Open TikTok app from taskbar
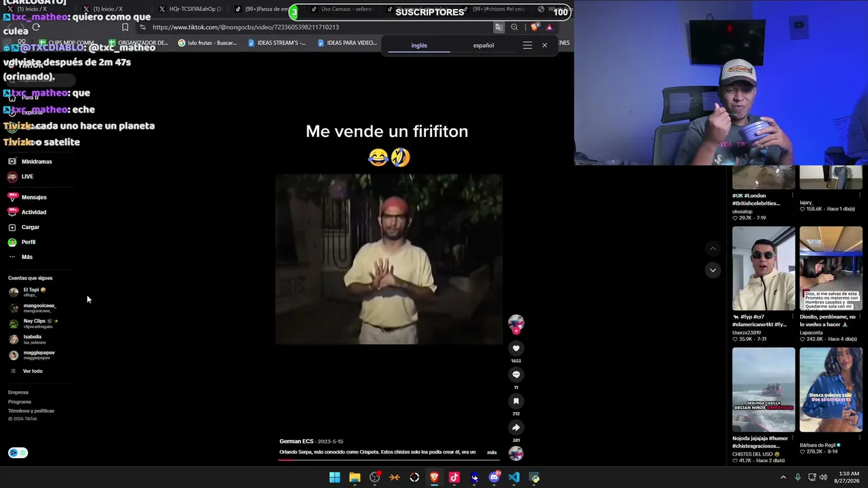This screenshot has height=488, width=868. (x=454, y=478)
